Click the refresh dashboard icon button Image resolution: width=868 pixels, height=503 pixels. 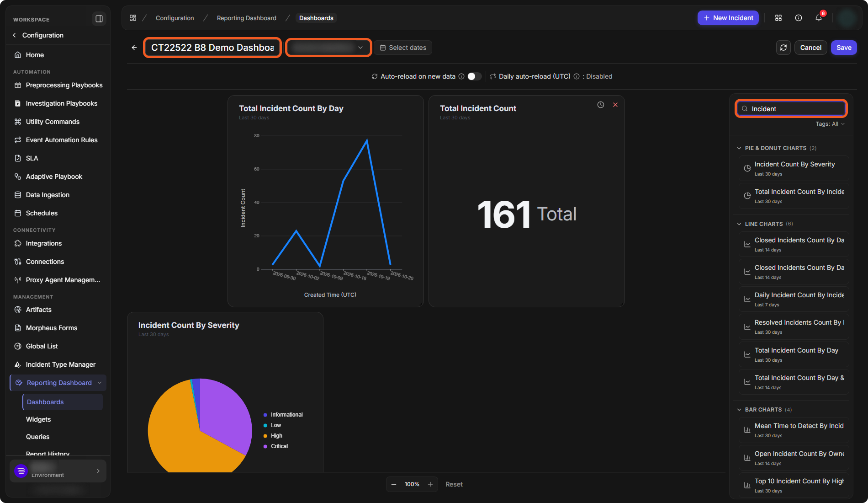point(783,48)
